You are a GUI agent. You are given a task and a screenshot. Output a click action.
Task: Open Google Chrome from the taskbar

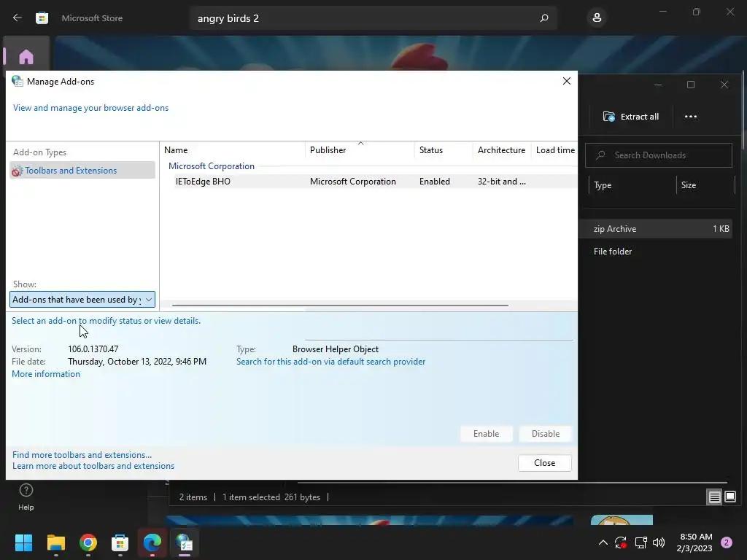88,542
